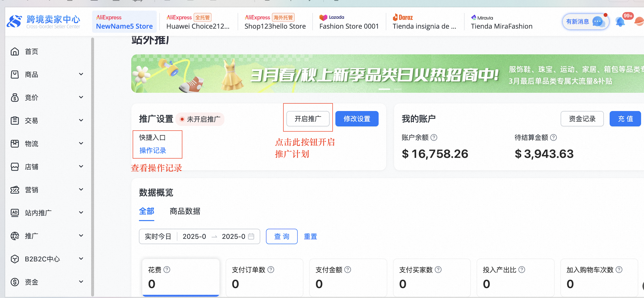Click the 站内推广 AD icon
Image resolution: width=644 pixels, height=298 pixels.
click(x=15, y=213)
